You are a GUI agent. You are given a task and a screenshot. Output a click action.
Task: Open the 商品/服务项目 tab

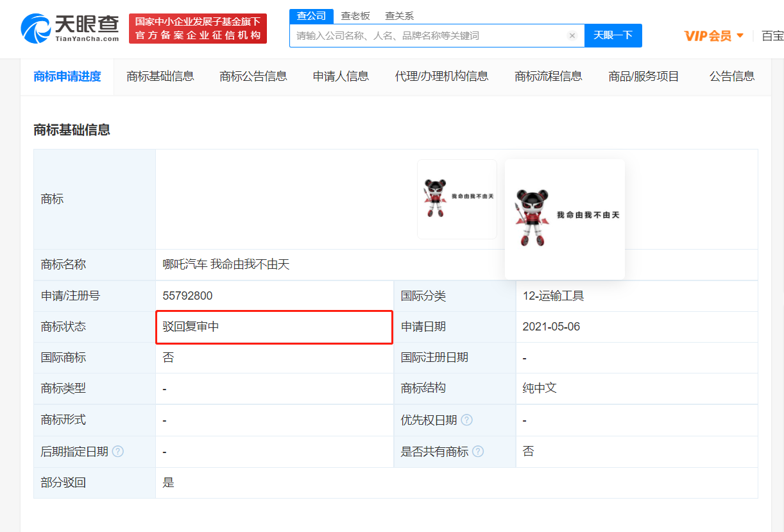[x=643, y=76]
